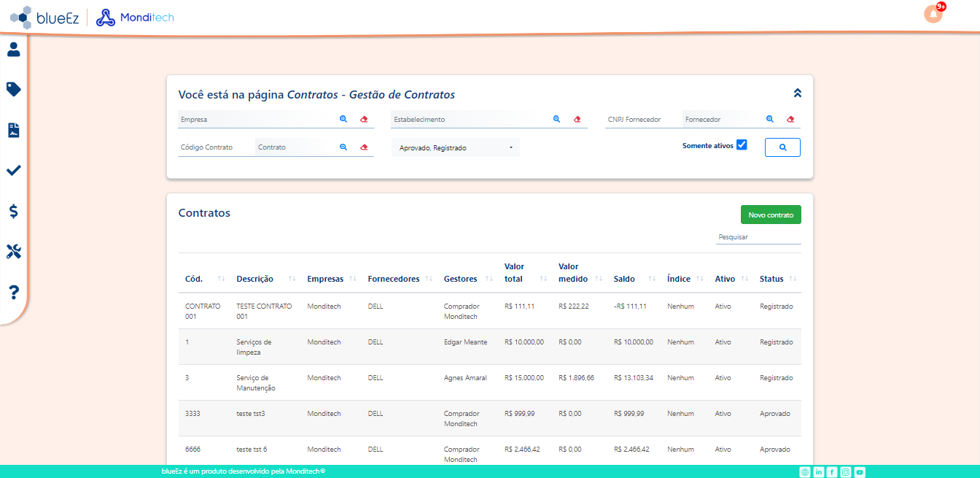Open the question mark help sidebar icon

point(13,293)
